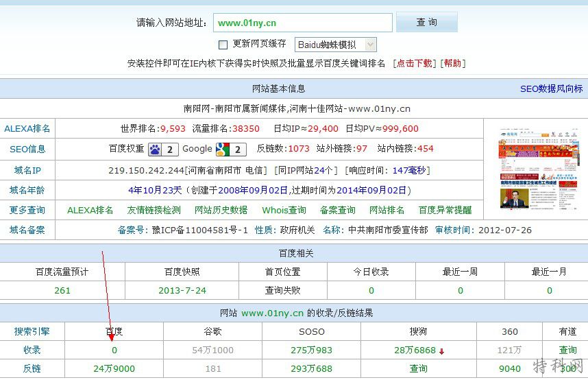This screenshot has height=380, width=588.
Task: Click the Baidu paw icon for 百度权重
Action: [155, 150]
